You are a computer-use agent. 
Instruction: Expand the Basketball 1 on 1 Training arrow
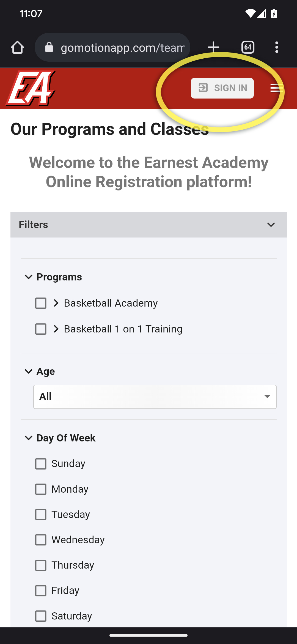[x=56, y=329]
